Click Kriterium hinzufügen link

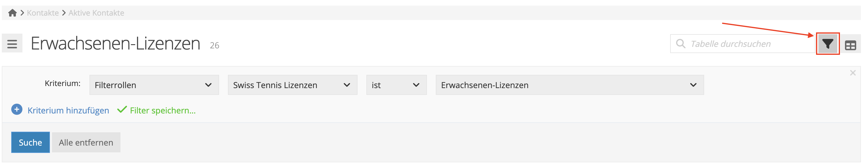[68, 110]
